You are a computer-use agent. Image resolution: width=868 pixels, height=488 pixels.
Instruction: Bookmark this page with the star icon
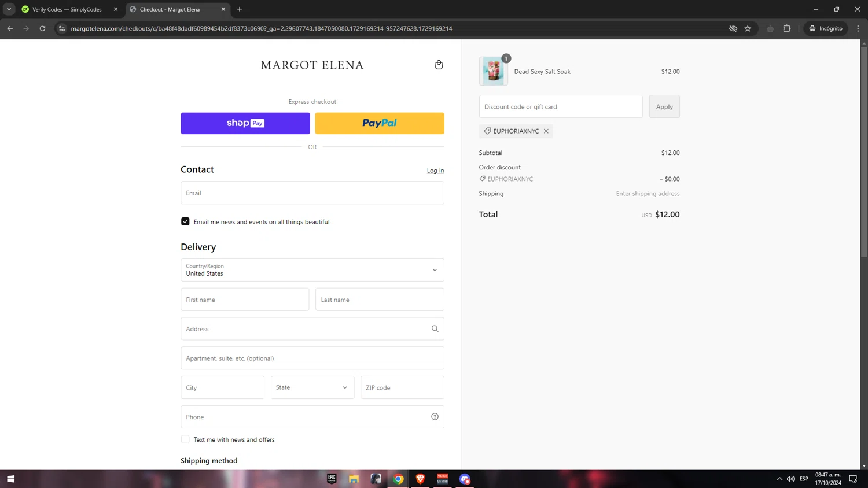(x=748, y=28)
